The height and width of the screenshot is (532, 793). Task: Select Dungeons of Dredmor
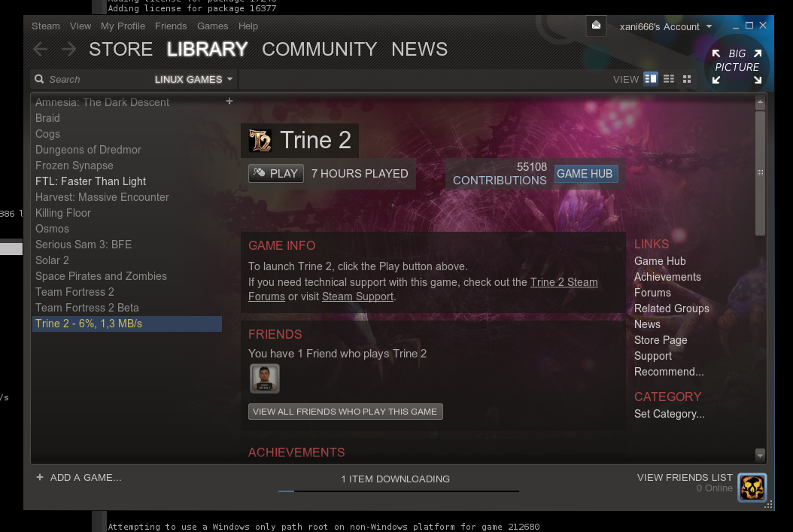tap(126, 150)
